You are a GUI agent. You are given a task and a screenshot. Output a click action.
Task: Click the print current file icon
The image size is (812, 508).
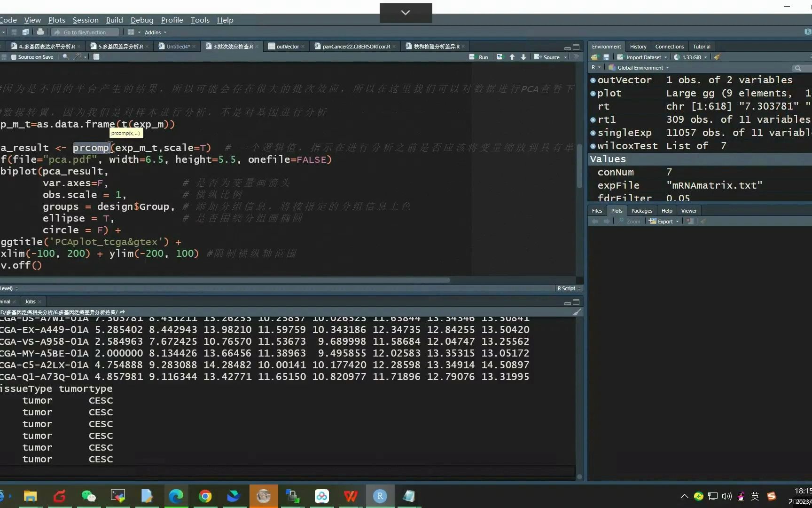pyautogui.click(x=40, y=32)
